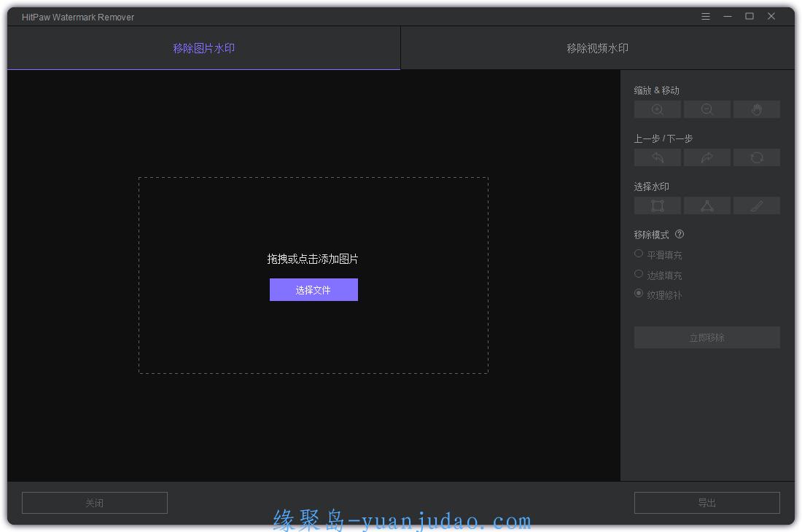The width and height of the screenshot is (802, 532).
Task: Select the rectangle marquee watermark tool
Action: (x=657, y=206)
